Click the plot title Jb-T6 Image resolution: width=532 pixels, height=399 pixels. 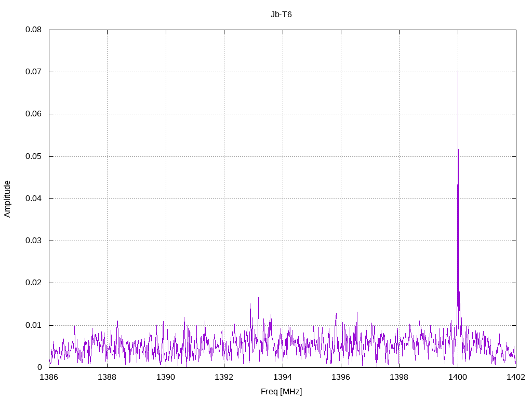click(x=281, y=15)
